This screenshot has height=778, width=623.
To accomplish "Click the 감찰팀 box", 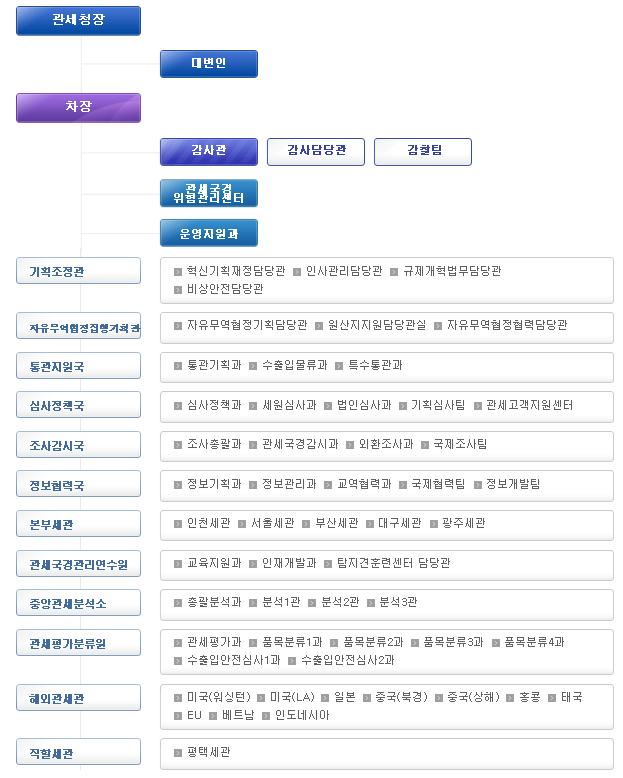I will [x=423, y=152].
